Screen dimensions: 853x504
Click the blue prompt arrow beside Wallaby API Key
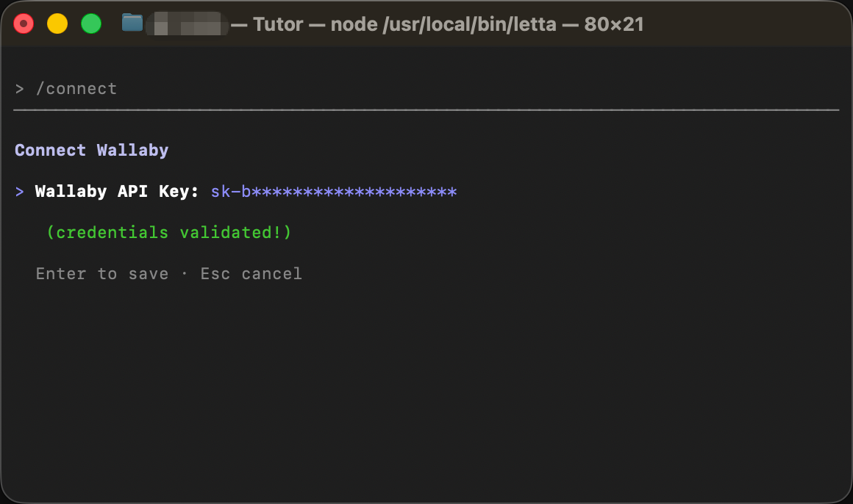[x=20, y=192]
